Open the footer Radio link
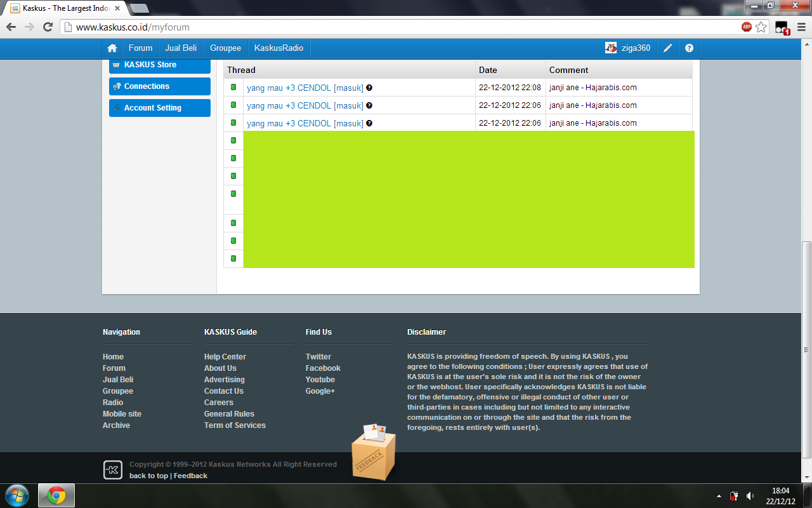Viewport: 812px width, 508px height. point(113,403)
